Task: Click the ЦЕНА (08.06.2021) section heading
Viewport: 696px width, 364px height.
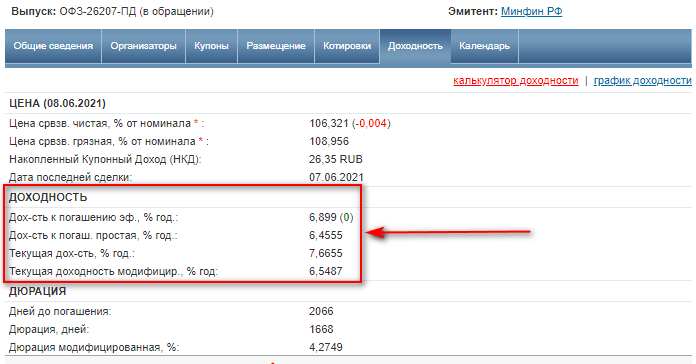Action: click(x=57, y=103)
